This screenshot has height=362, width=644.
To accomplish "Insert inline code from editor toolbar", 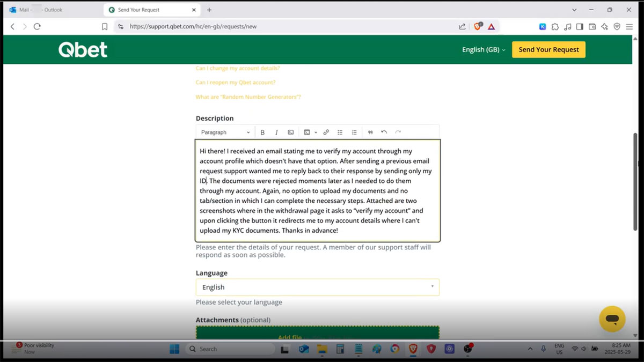I will point(291,132).
